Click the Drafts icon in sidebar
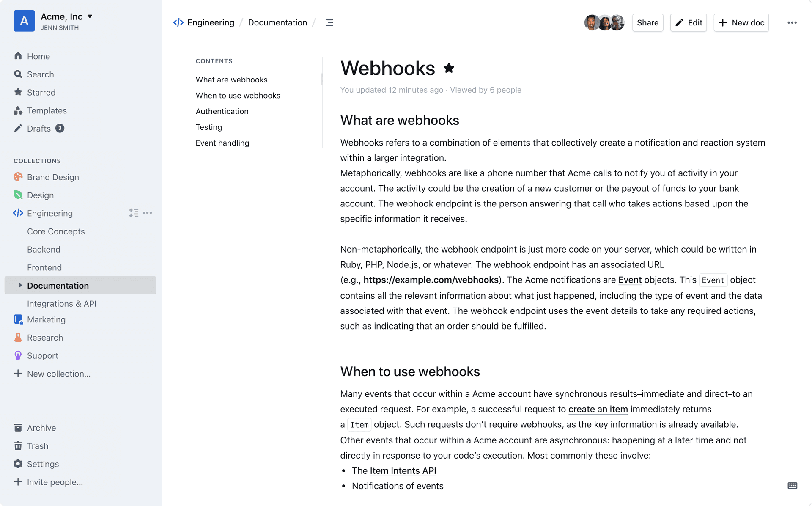Screen dimensions: 812x506 [18, 128]
